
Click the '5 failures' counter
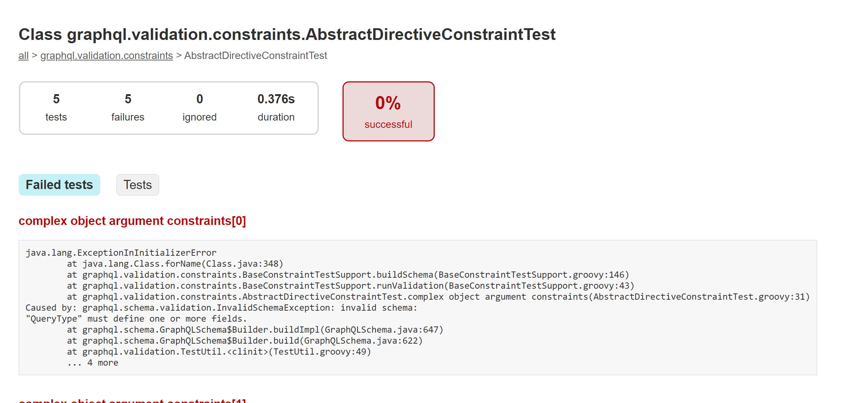pos(128,108)
